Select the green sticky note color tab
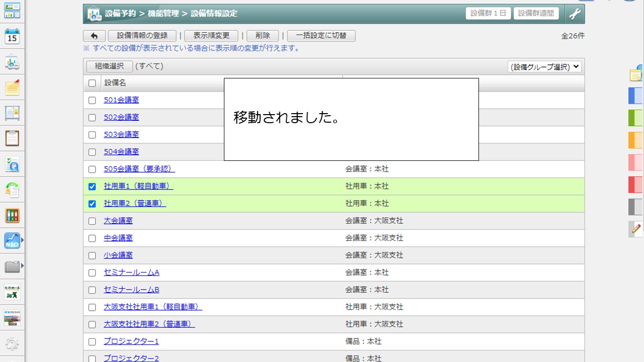 636,118
